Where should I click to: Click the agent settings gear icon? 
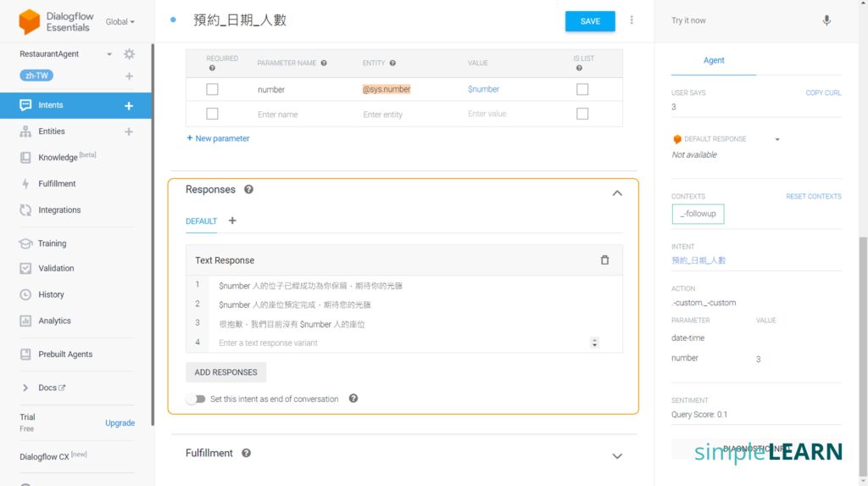(129, 54)
